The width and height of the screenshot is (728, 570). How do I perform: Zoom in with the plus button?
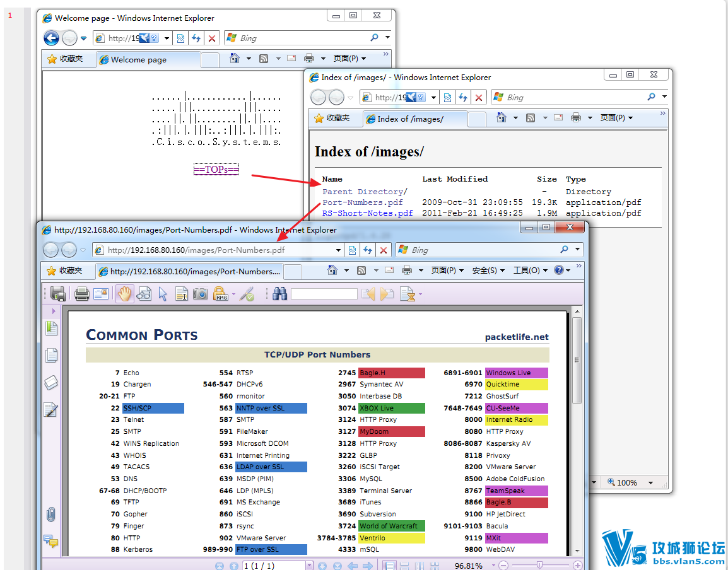click(x=578, y=566)
